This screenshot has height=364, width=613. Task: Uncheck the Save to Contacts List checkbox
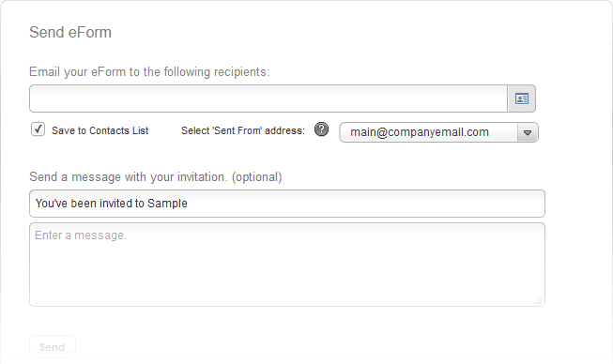[38, 129]
